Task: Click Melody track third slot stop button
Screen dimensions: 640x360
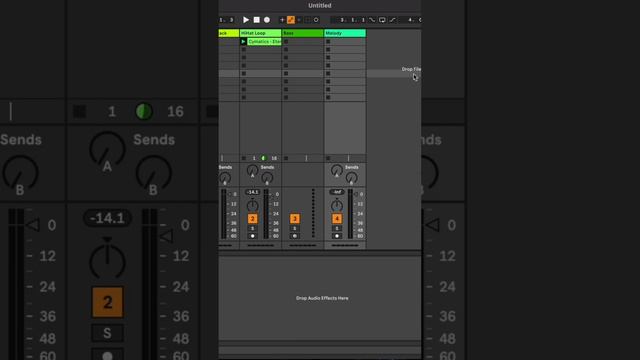Action: tap(328, 58)
